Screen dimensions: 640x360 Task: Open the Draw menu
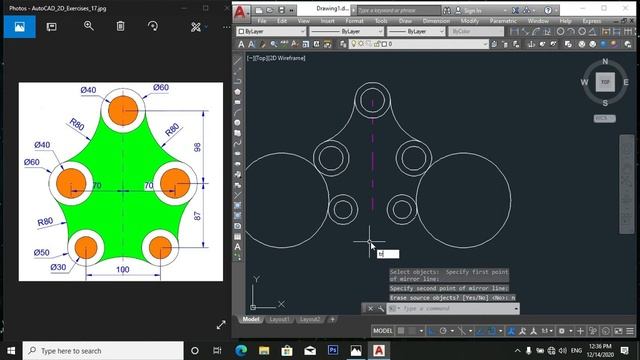tap(405, 21)
